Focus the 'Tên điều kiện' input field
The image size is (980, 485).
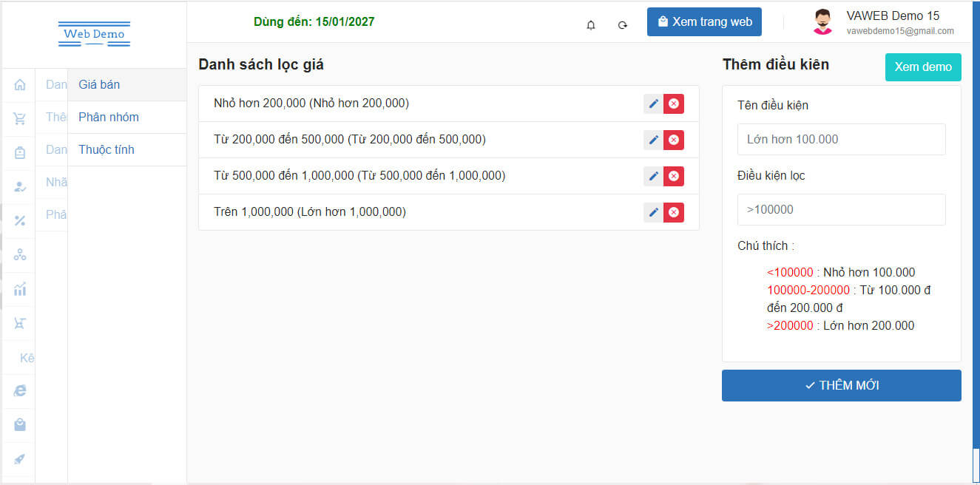(841, 140)
